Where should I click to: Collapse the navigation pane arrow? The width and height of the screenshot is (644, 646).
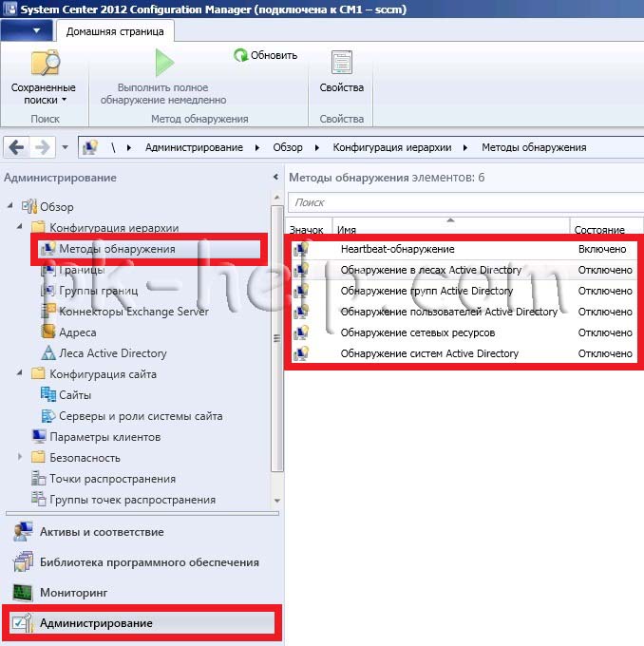(275, 177)
